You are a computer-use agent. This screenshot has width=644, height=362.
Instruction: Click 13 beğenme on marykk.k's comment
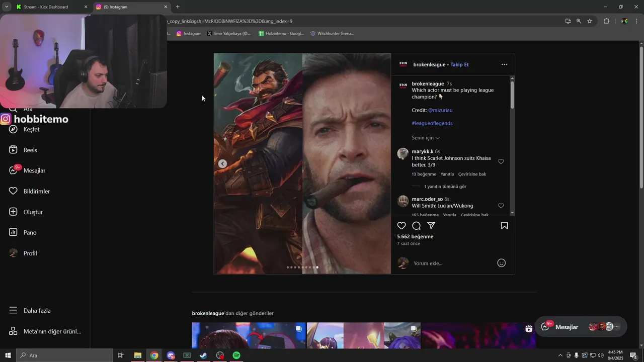tap(424, 174)
